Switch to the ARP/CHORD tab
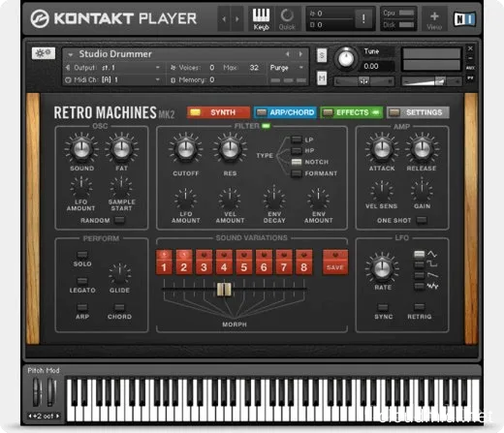This screenshot has width=504, height=433. point(285,112)
